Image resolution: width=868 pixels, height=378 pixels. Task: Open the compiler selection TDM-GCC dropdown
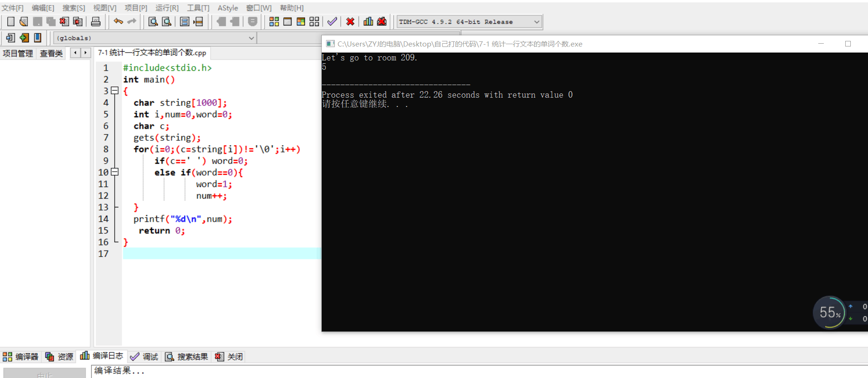469,22
